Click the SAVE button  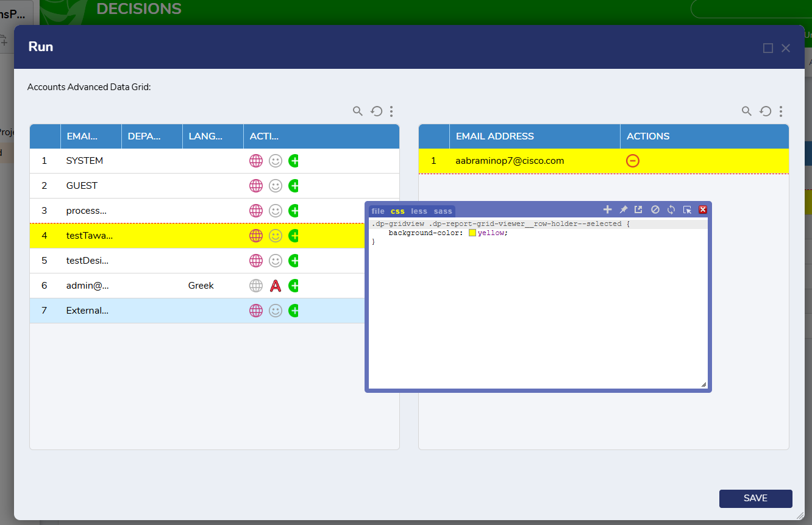755,498
